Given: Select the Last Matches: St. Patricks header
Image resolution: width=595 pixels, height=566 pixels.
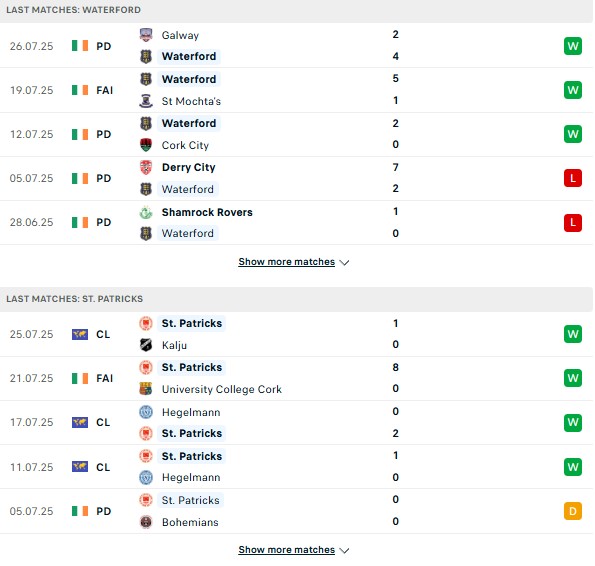Looking at the screenshot, I should (x=296, y=299).
